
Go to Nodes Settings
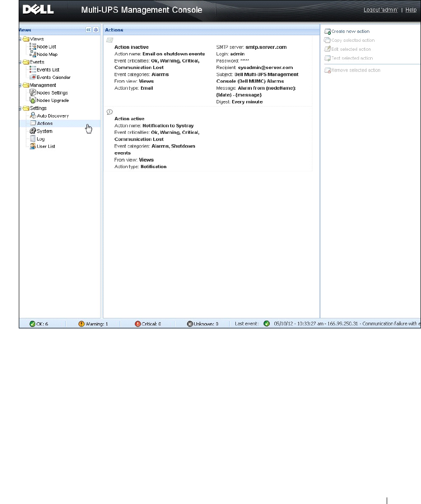tap(52, 93)
